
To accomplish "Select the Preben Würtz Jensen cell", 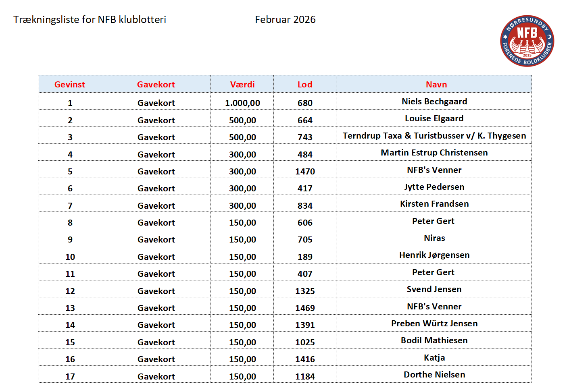I will 434,324.
